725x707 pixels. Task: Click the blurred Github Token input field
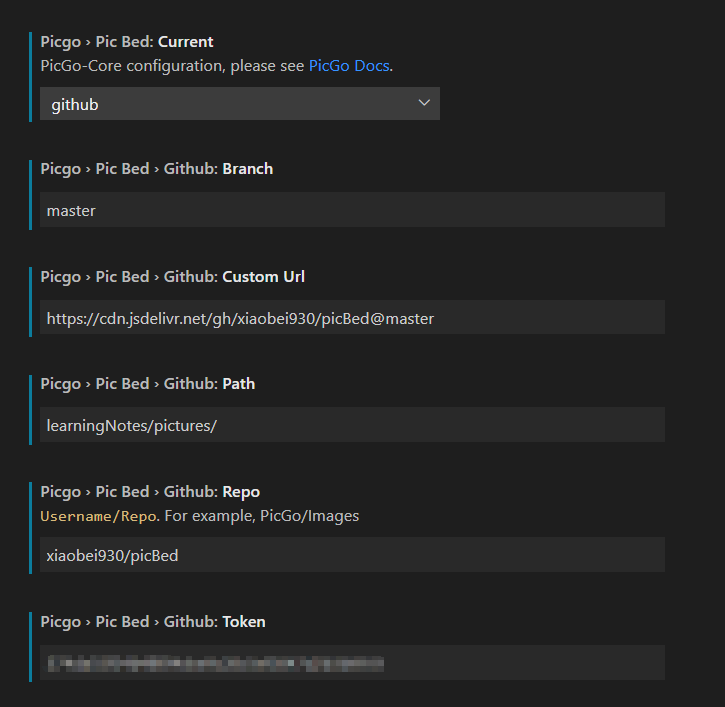352,663
